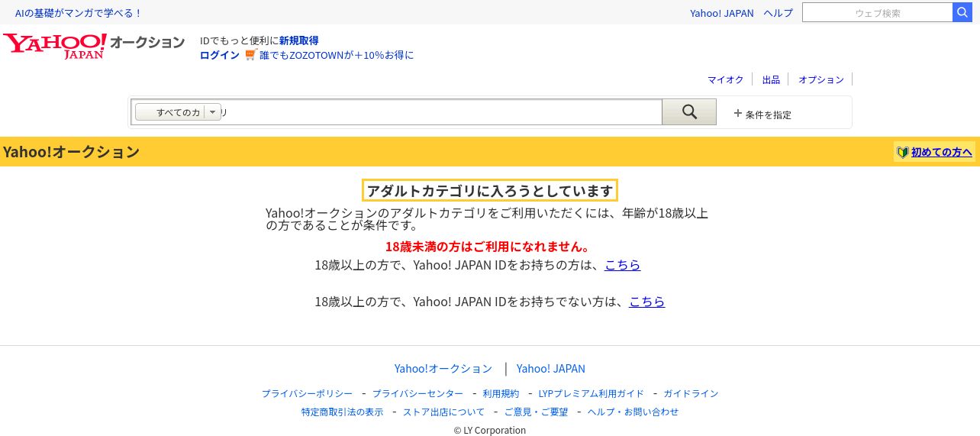Click the ログイン link
Screen dimensions: 980x436
coord(220,55)
